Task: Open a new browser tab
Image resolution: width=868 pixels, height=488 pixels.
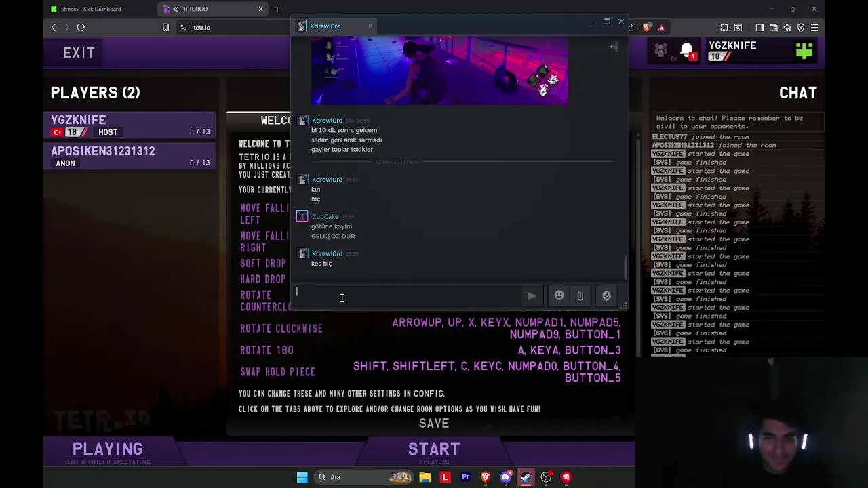Action: click(x=277, y=9)
